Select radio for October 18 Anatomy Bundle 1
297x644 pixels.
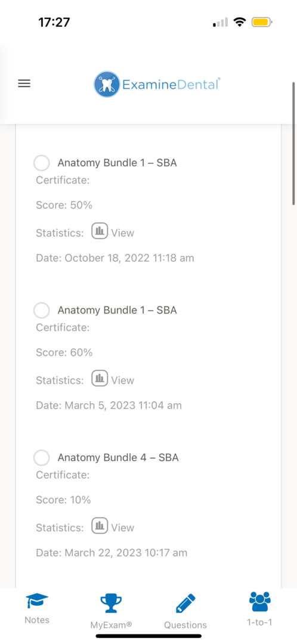click(x=42, y=163)
